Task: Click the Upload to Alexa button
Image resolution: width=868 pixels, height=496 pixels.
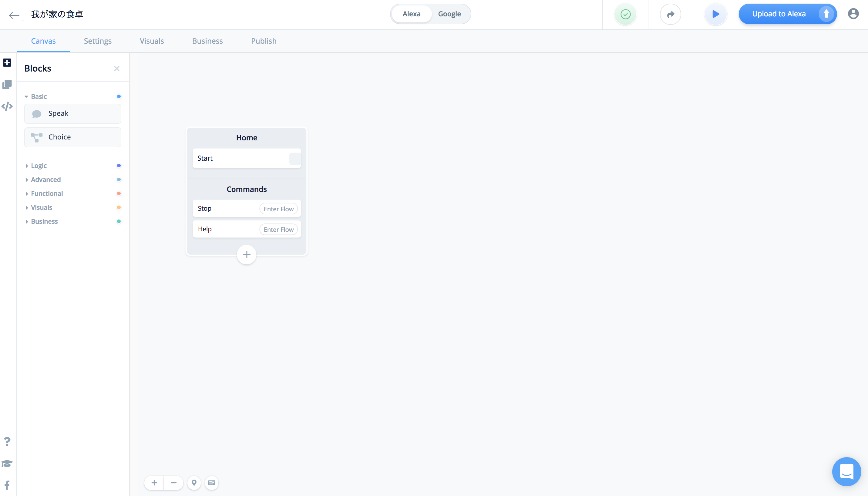Action: coord(779,14)
